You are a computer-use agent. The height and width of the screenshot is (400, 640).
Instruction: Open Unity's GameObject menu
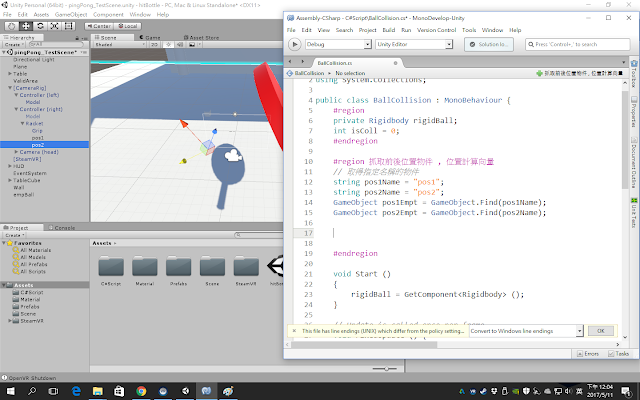pos(71,14)
